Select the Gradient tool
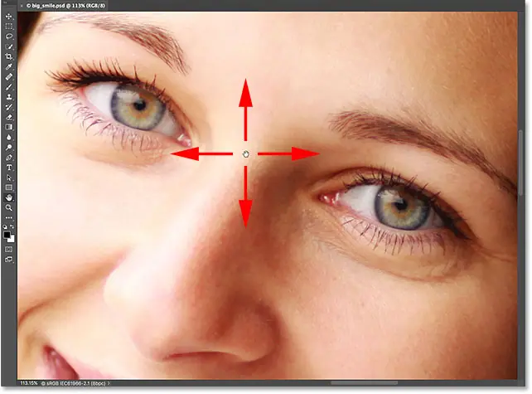Image resolution: width=532 pixels, height=394 pixels. coord(9,127)
